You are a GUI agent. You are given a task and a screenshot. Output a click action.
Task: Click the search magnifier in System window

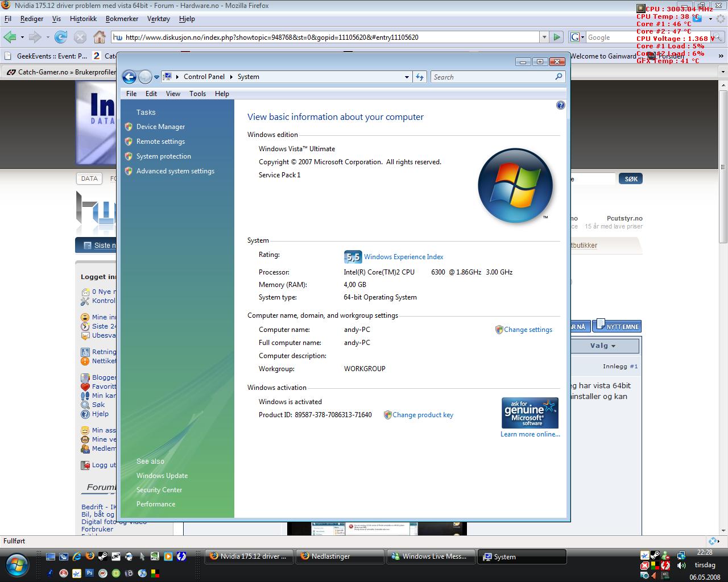coord(559,77)
